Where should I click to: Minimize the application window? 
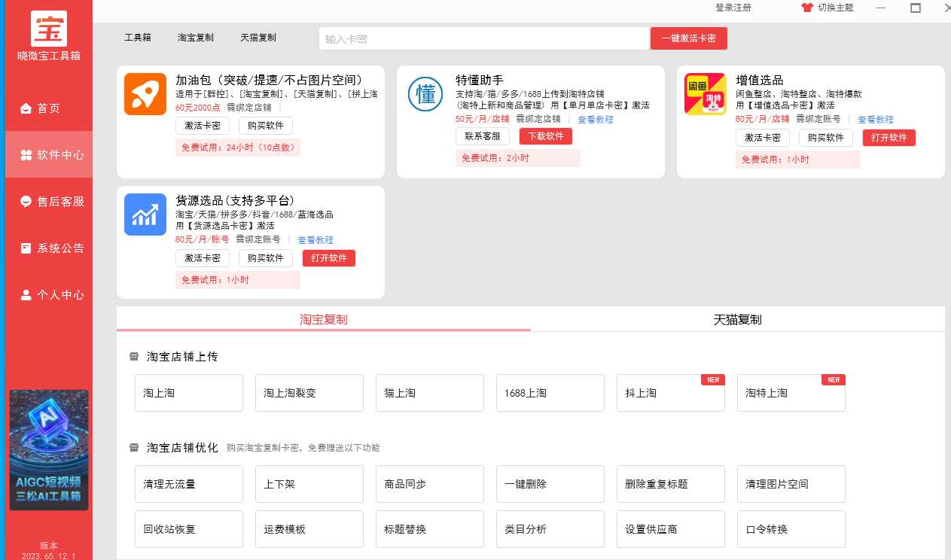coord(881,8)
